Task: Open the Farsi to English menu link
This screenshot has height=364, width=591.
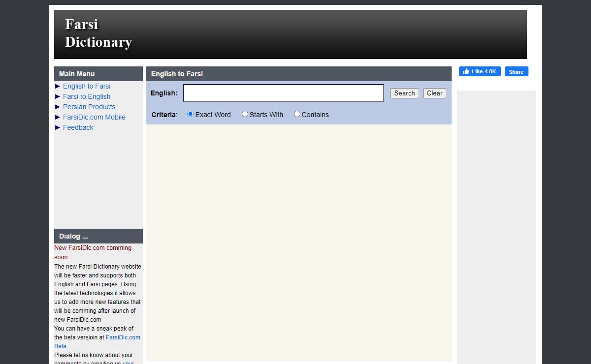Action: [x=87, y=96]
